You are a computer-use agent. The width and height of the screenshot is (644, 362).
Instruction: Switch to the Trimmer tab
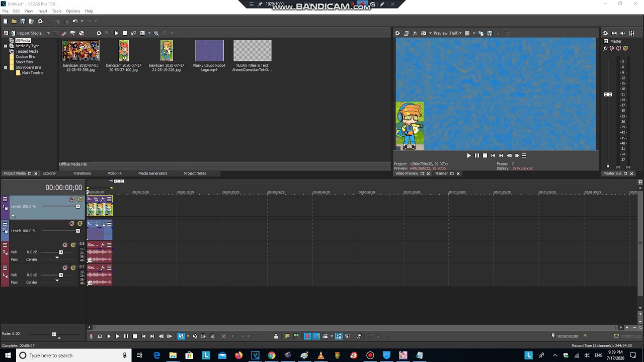pyautogui.click(x=441, y=173)
